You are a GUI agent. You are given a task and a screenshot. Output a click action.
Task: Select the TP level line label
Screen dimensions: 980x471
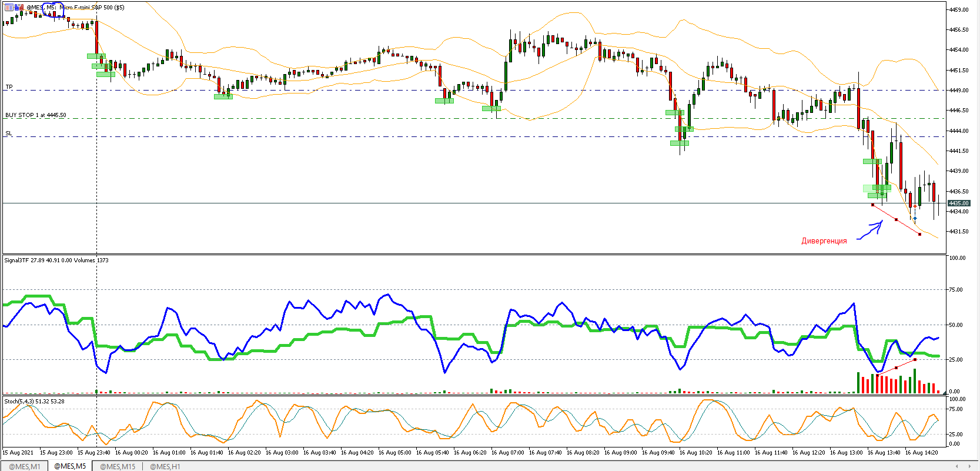tap(9, 87)
